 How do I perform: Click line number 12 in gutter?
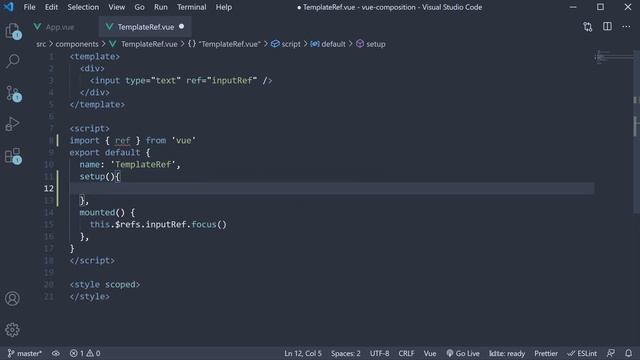click(49, 189)
